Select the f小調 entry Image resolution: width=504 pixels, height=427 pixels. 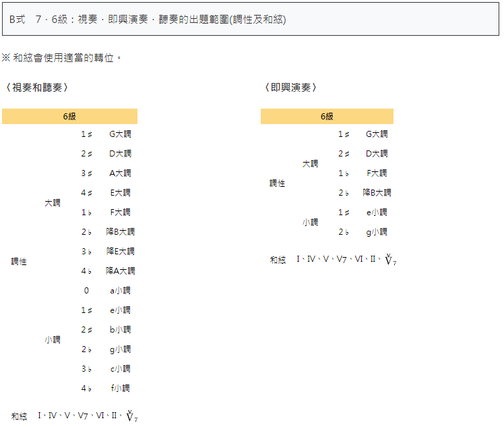click(120, 389)
